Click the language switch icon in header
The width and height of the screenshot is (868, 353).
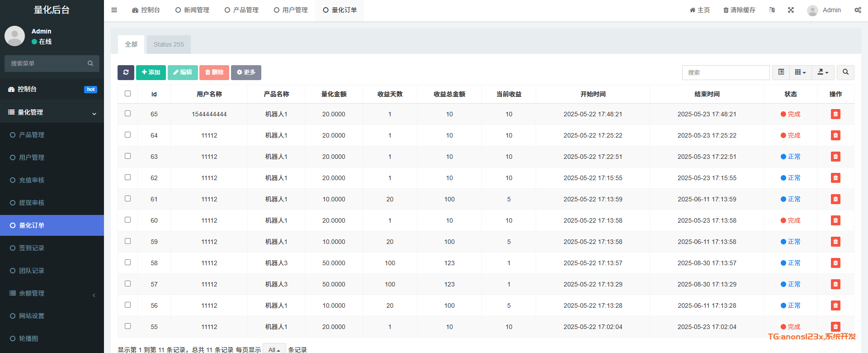772,10
